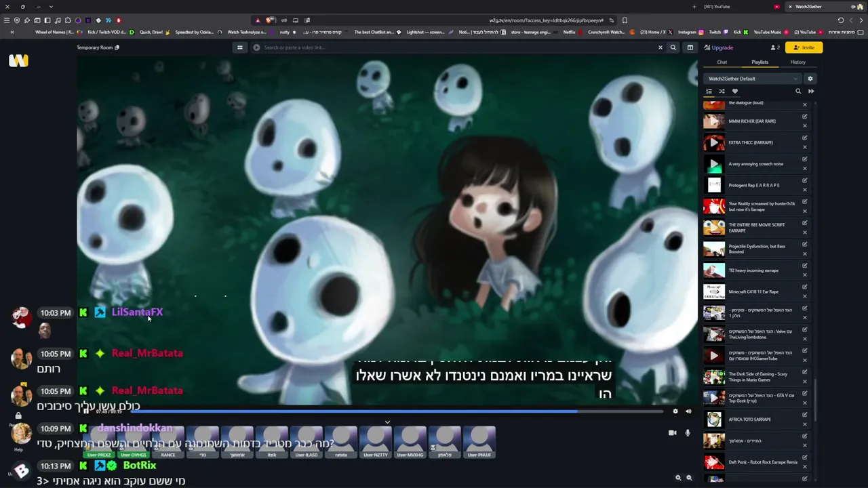868x488 pixels.
Task: Edit Minecraft C418 11 Ear Rape item
Action: (805, 287)
